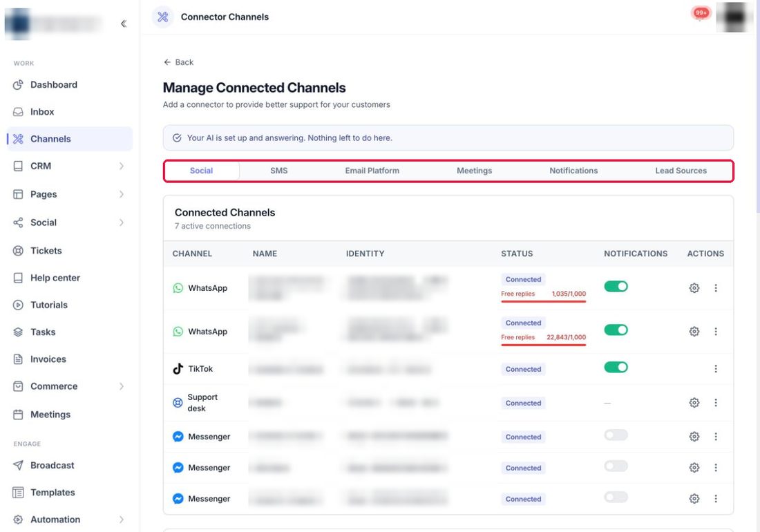Open the Tutorials sidebar link
Image resolution: width=760 pixels, height=532 pixels.
(69, 305)
